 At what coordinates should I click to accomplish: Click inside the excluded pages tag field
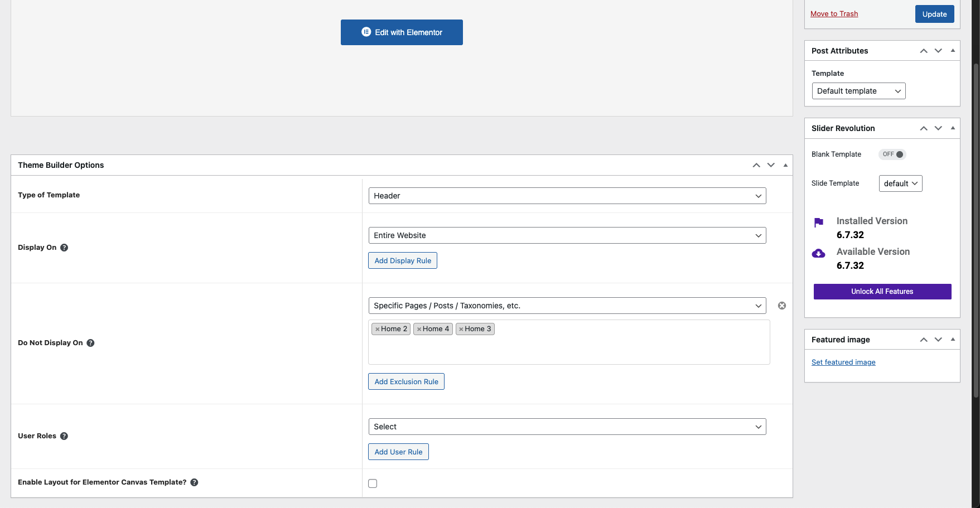[x=569, y=349]
